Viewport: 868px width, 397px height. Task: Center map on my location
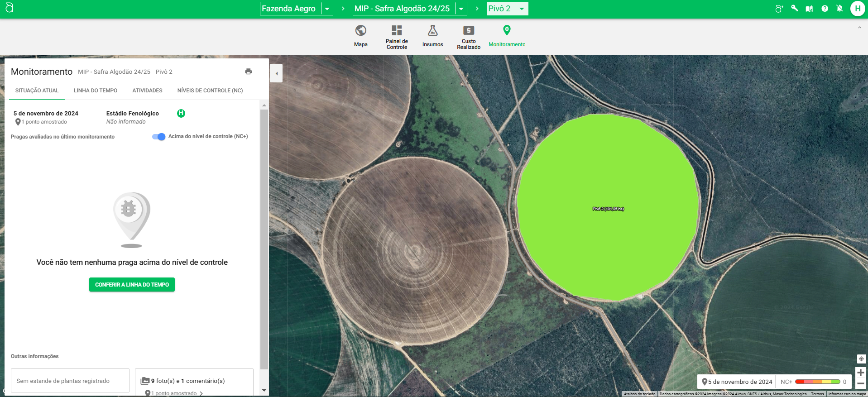pyautogui.click(x=861, y=359)
